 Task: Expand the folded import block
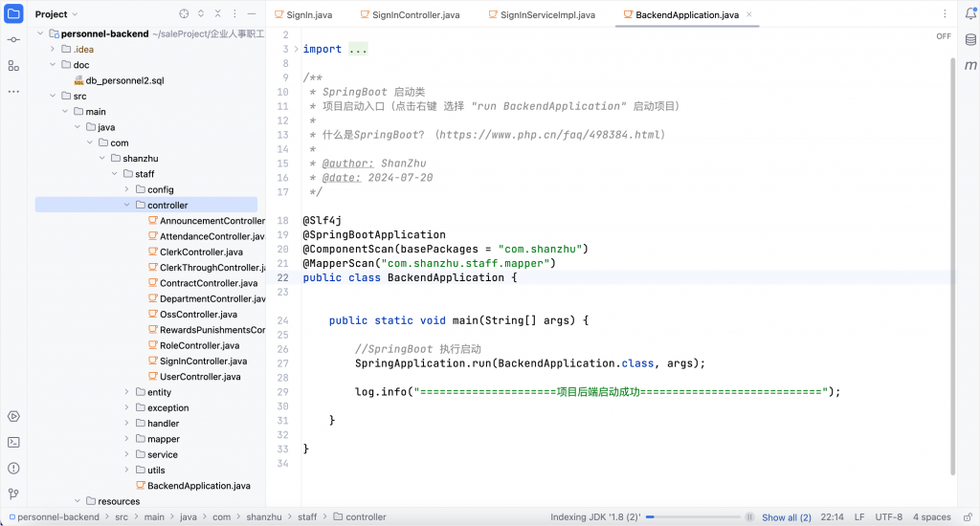358,49
